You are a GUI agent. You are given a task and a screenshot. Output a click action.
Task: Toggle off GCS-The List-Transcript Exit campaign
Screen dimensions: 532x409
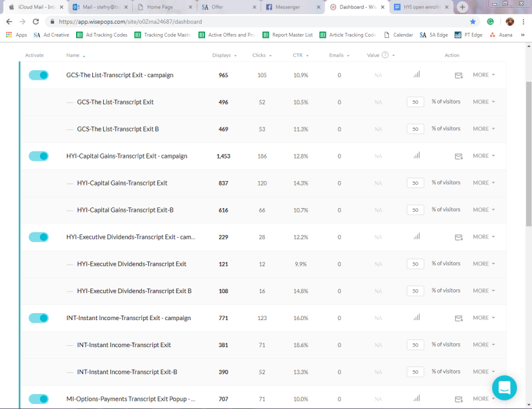[x=39, y=75]
